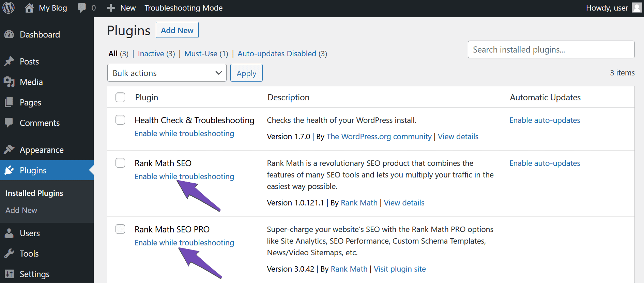Visit plugin site for Rank Math SEO PRO
This screenshot has height=286, width=644.
coord(400,269)
